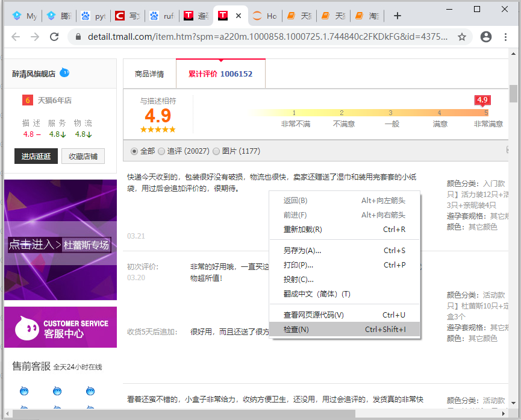Click the 天猫6年店 red badge

(x=28, y=100)
